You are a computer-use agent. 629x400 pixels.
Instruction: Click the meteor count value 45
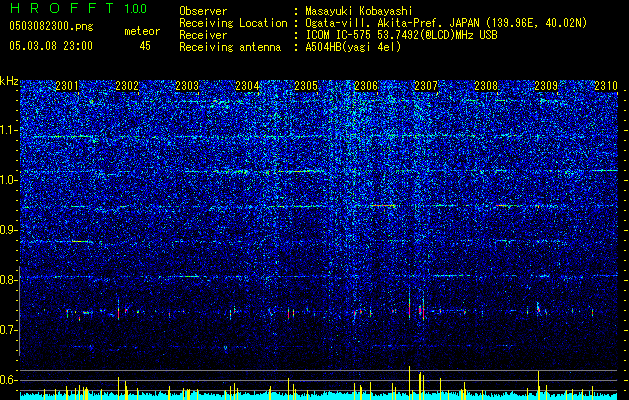click(145, 46)
